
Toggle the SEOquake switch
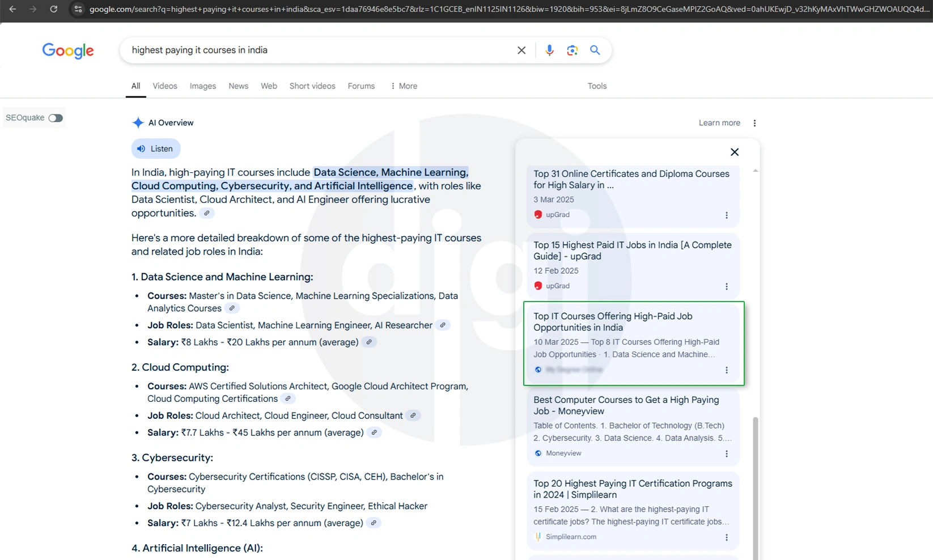(56, 118)
